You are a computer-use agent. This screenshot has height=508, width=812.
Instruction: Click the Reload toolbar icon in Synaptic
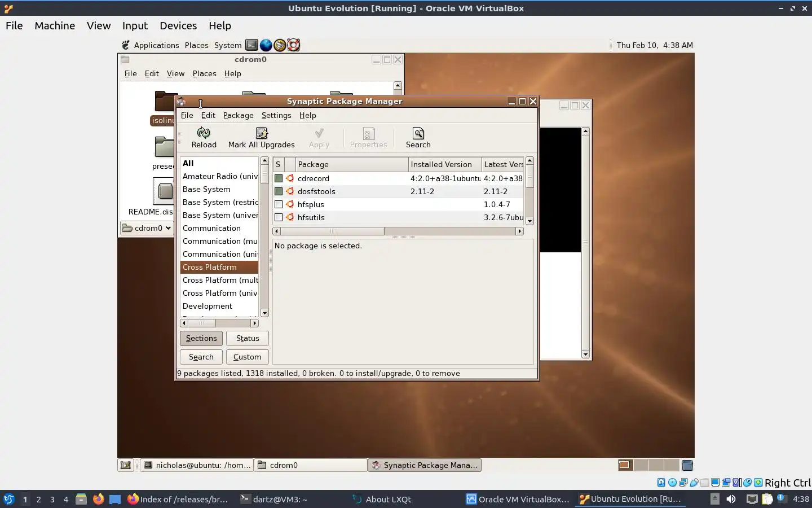tap(204, 133)
